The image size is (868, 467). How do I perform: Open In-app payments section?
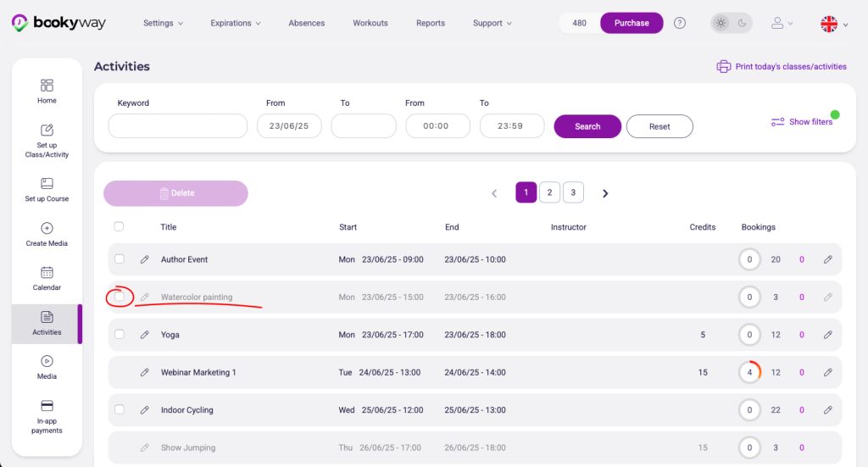(47, 416)
